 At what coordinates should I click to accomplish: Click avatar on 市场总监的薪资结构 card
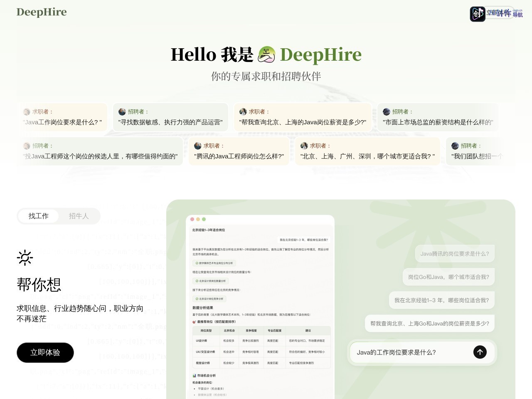(x=387, y=112)
